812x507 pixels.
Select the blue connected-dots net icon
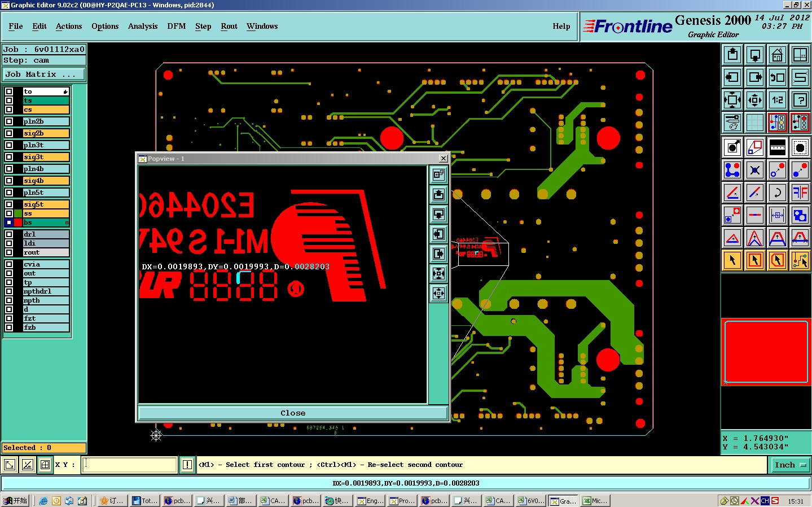click(732, 170)
